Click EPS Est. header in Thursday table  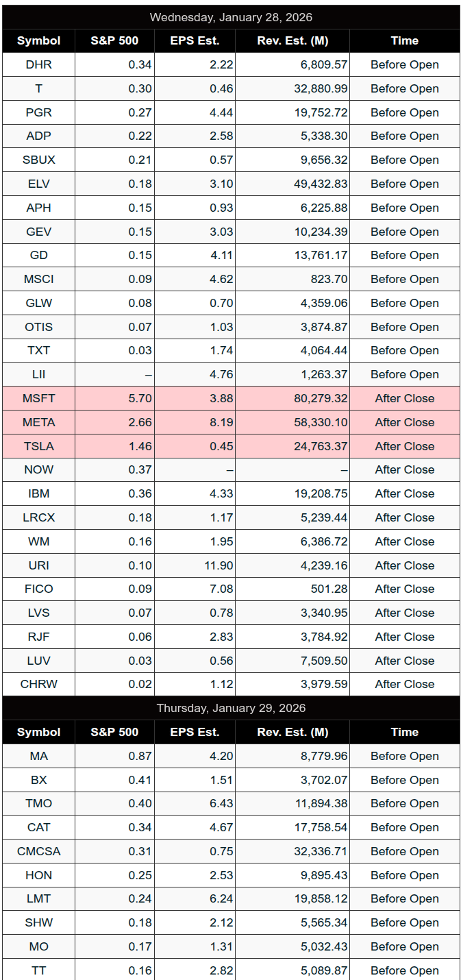195,732
